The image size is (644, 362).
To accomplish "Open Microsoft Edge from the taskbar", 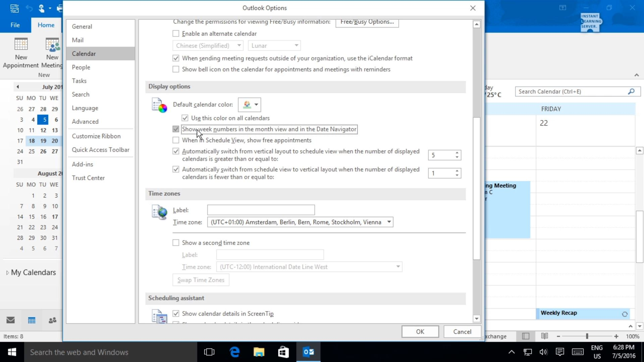I will (235, 352).
